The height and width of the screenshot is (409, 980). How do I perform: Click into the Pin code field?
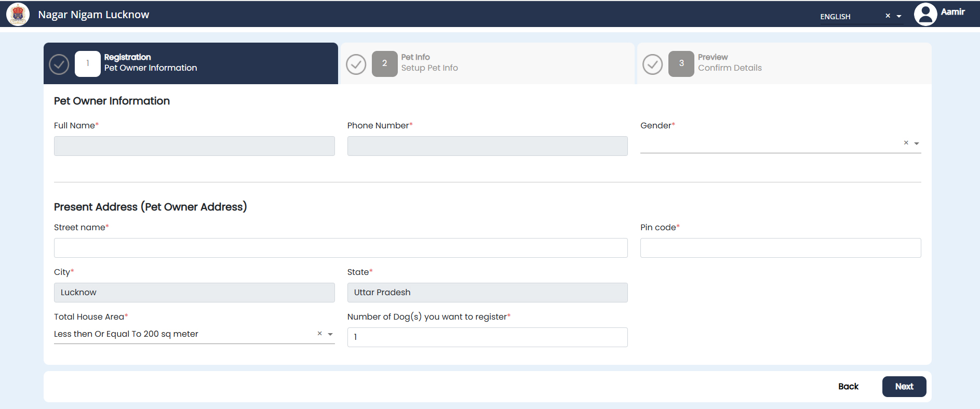pyautogui.click(x=780, y=248)
